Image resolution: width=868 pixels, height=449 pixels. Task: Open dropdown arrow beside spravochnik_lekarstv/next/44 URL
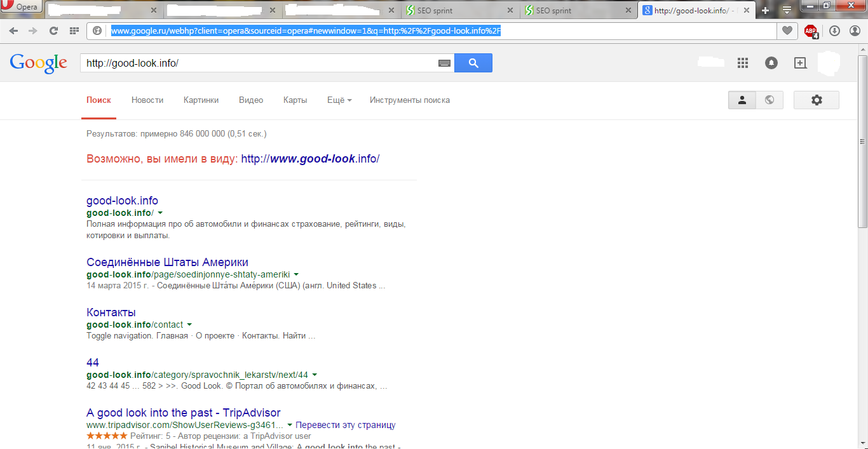315,375
